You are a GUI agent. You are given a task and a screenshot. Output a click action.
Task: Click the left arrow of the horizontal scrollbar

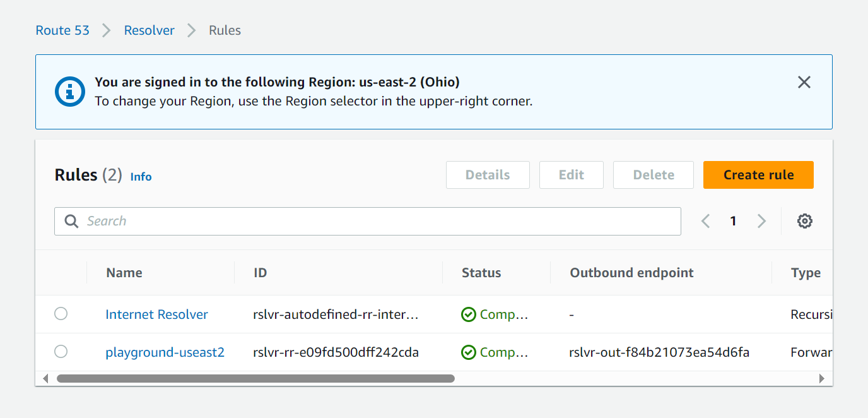(45, 378)
